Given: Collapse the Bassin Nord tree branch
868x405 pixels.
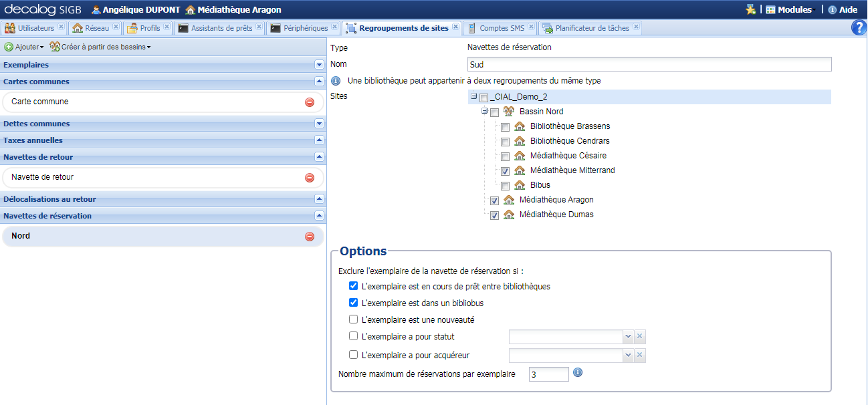Looking at the screenshot, I should click(x=483, y=112).
